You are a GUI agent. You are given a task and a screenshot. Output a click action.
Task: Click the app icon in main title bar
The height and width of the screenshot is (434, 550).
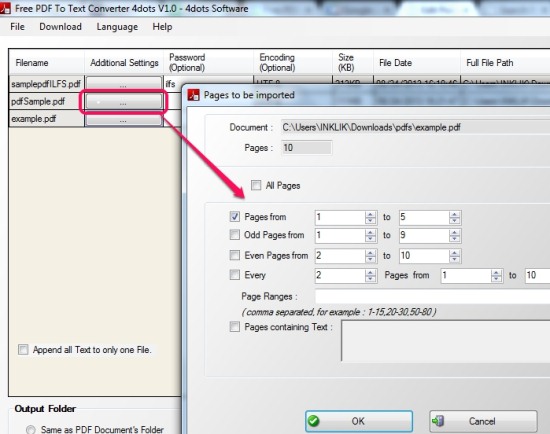pyautogui.click(x=5, y=8)
